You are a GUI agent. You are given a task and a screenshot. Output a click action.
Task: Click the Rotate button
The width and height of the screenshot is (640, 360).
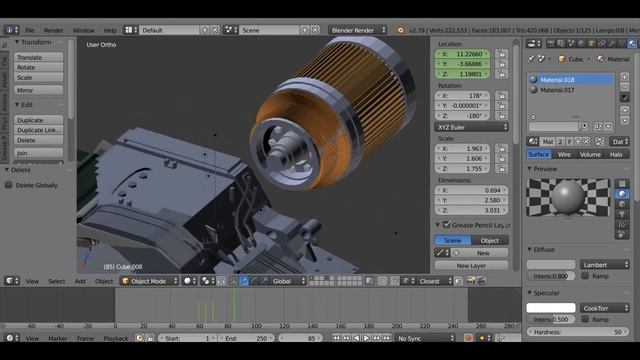[x=39, y=67]
